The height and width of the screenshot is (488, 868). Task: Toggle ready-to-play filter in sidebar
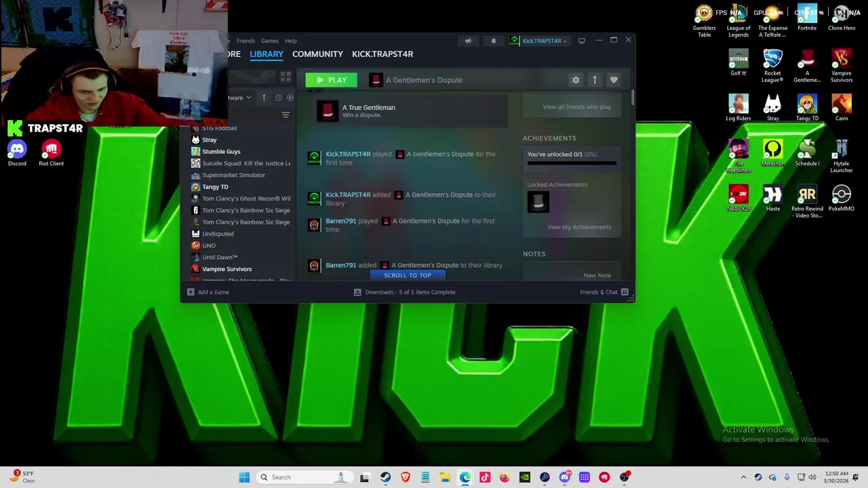[x=290, y=98]
